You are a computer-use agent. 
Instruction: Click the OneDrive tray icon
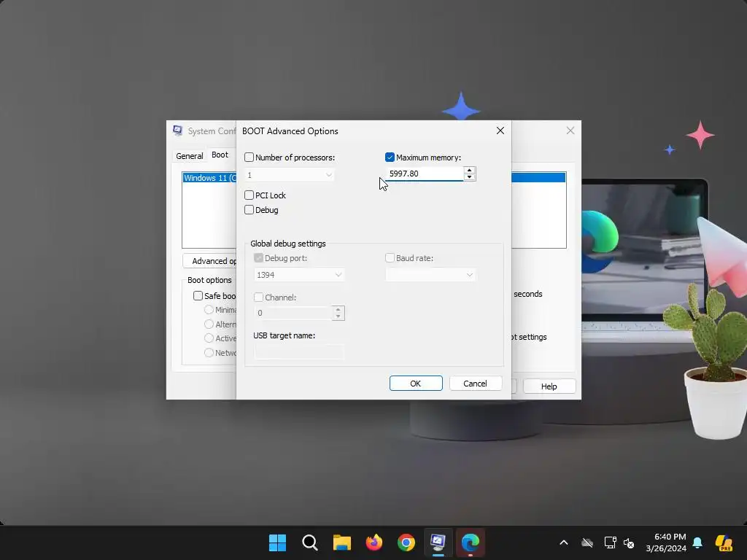click(587, 542)
